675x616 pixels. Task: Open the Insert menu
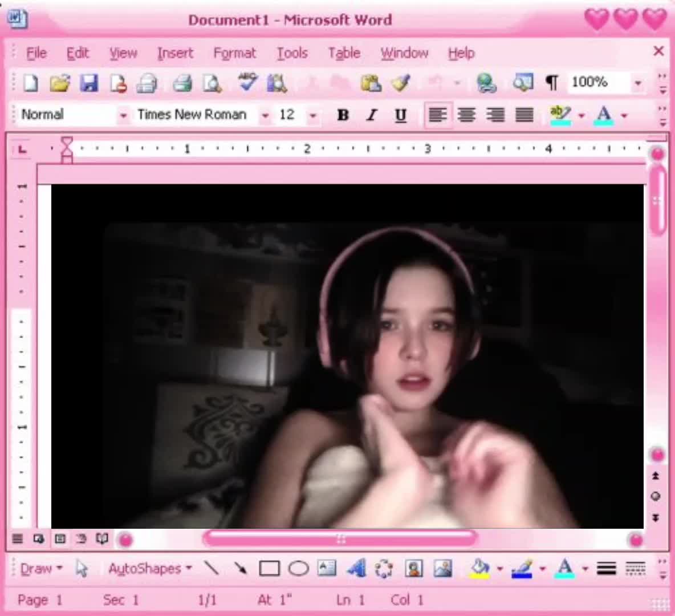pyautogui.click(x=175, y=53)
